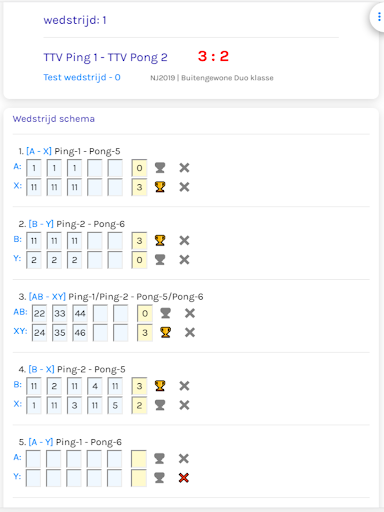This screenshot has height=512, width=384.
Task: Click grey trophy for A in match 5
Action: 159,458
